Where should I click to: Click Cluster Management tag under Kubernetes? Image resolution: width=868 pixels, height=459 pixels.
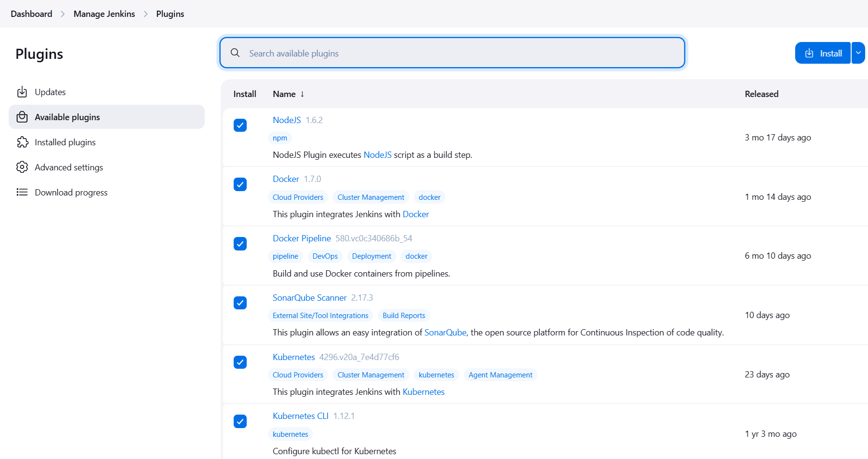[x=371, y=375]
